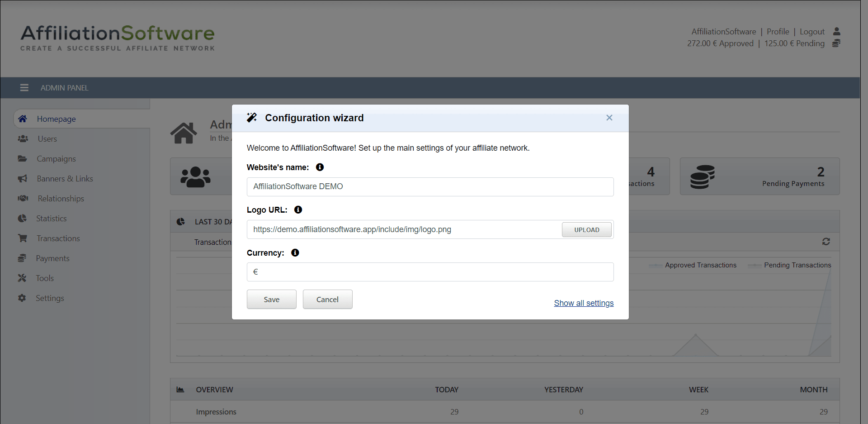Click the UPLOAD button for logo

point(586,230)
